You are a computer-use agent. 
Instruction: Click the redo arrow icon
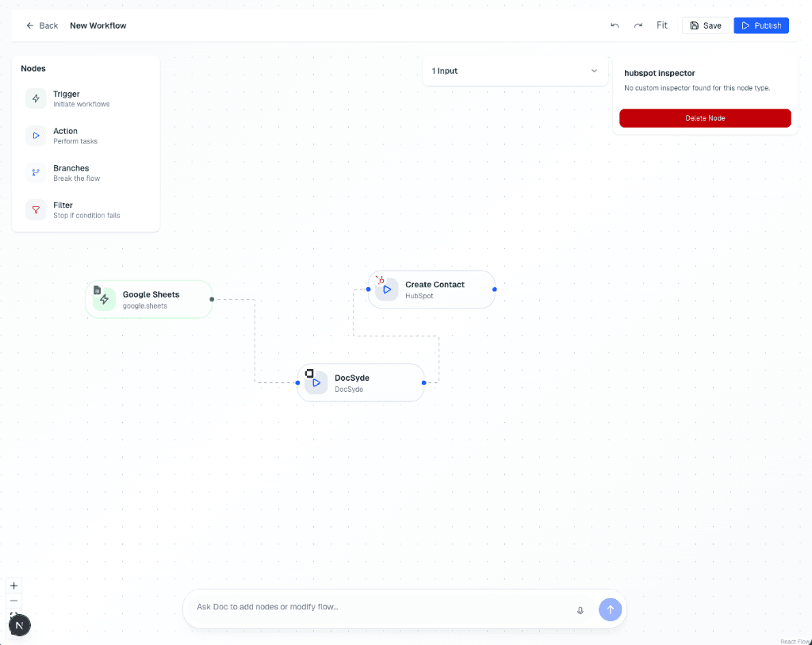638,25
